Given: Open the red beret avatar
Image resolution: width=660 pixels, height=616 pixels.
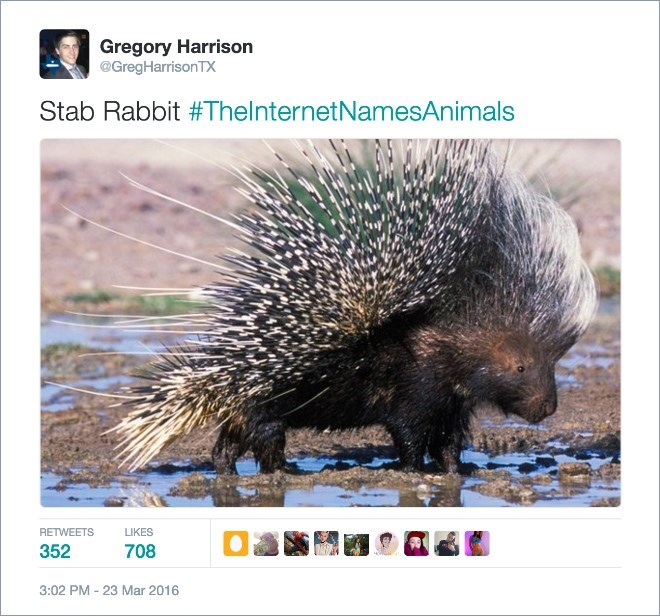Looking at the screenshot, I should (417, 544).
